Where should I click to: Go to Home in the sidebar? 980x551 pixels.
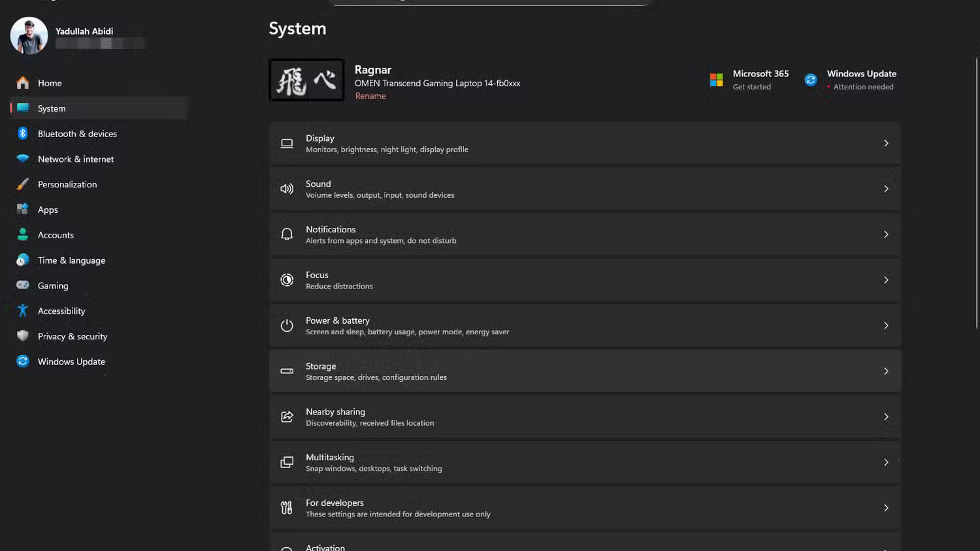click(x=50, y=83)
